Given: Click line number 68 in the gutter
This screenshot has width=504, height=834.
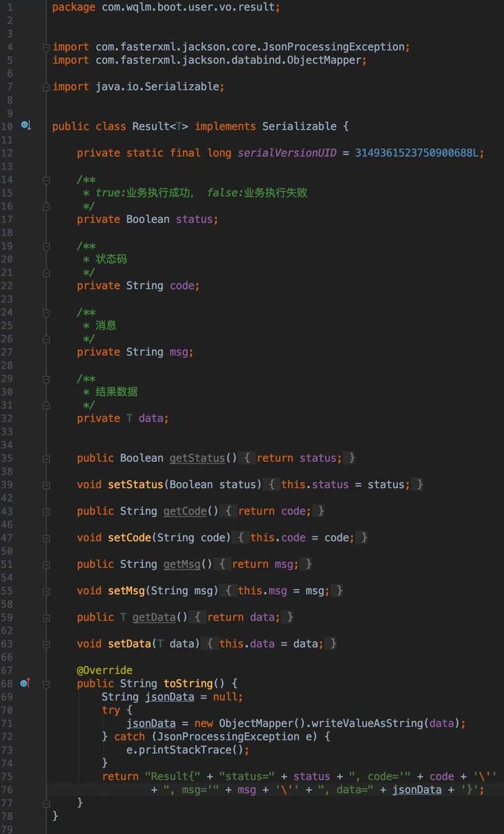Looking at the screenshot, I should click(x=7, y=683).
